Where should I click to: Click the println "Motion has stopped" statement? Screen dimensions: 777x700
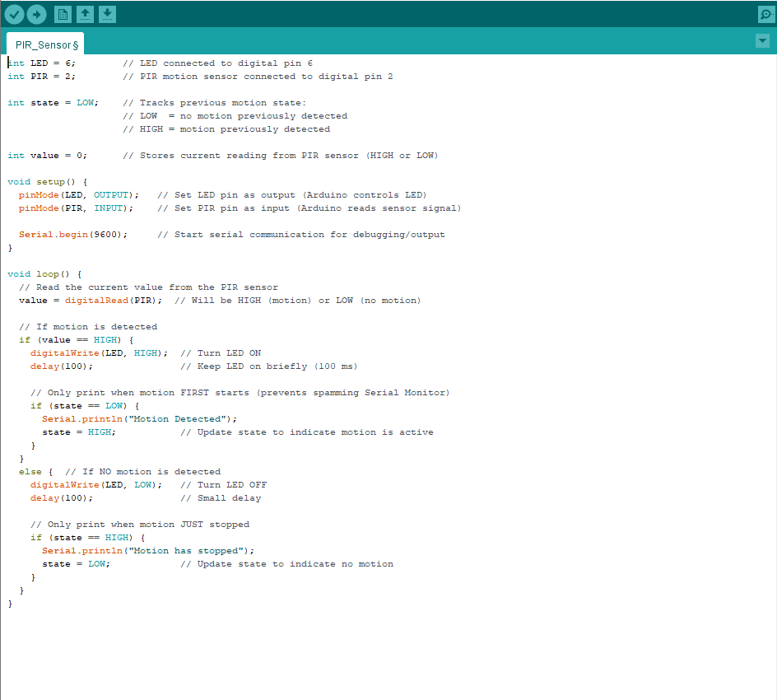pos(148,551)
